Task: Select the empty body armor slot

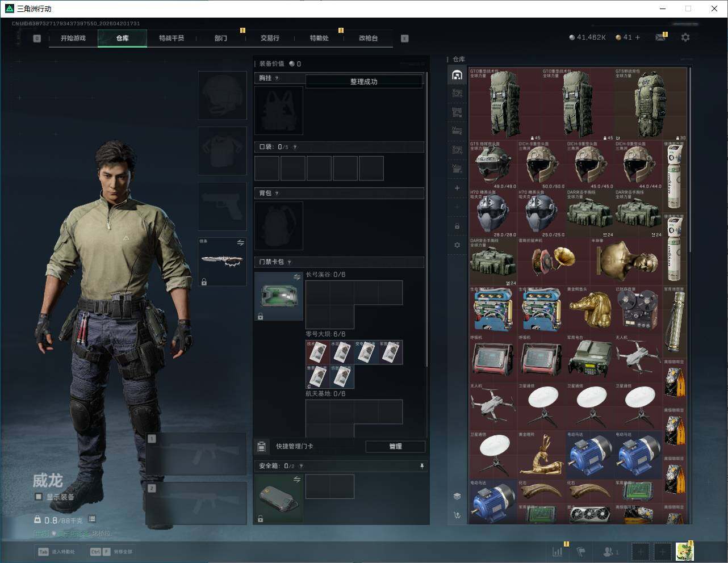Action: pyautogui.click(x=223, y=151)
